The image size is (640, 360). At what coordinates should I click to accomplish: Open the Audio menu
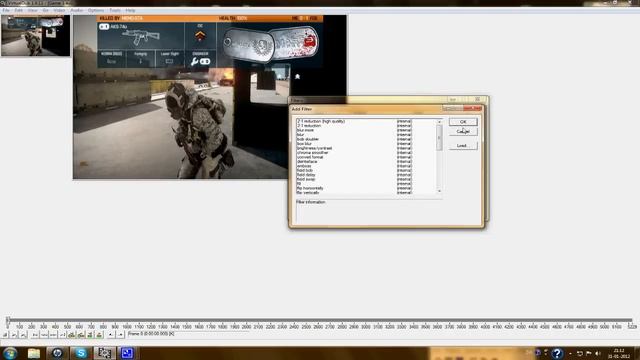coord(77,10)
